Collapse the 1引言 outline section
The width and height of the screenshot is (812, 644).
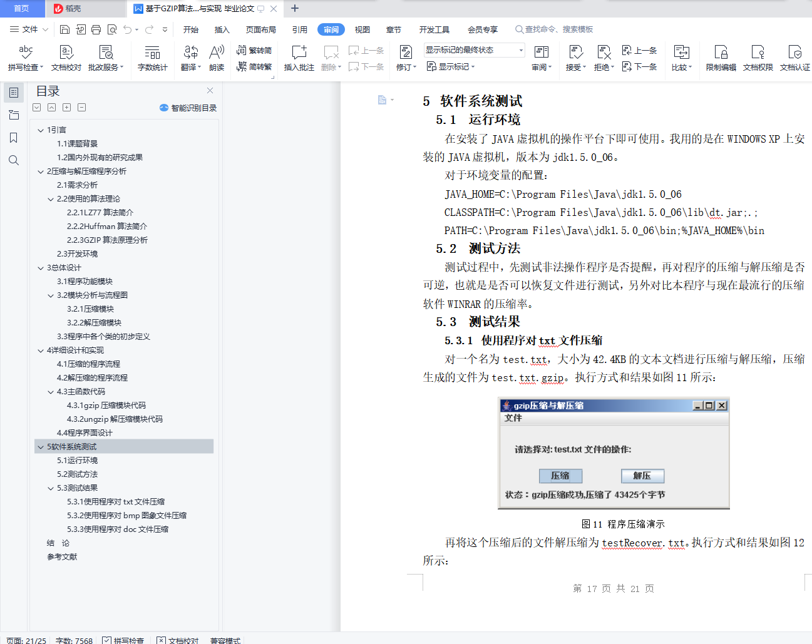(x=41, y=130)
